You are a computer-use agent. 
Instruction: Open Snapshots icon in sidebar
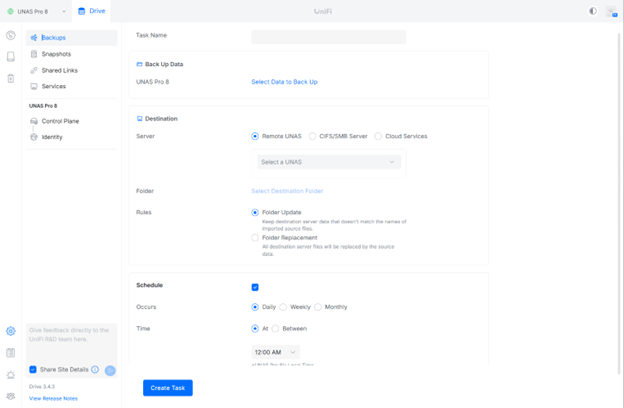(x=34, y=54)
